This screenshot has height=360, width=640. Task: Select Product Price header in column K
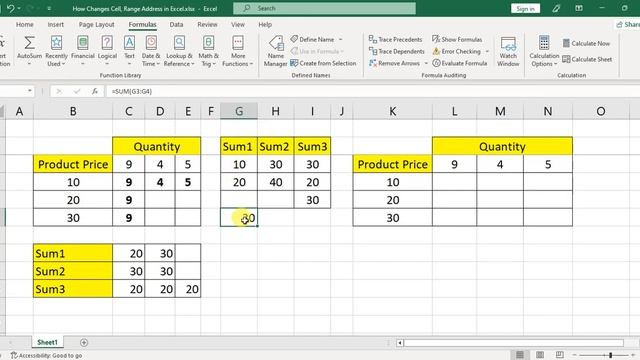(x=392, y=164)
